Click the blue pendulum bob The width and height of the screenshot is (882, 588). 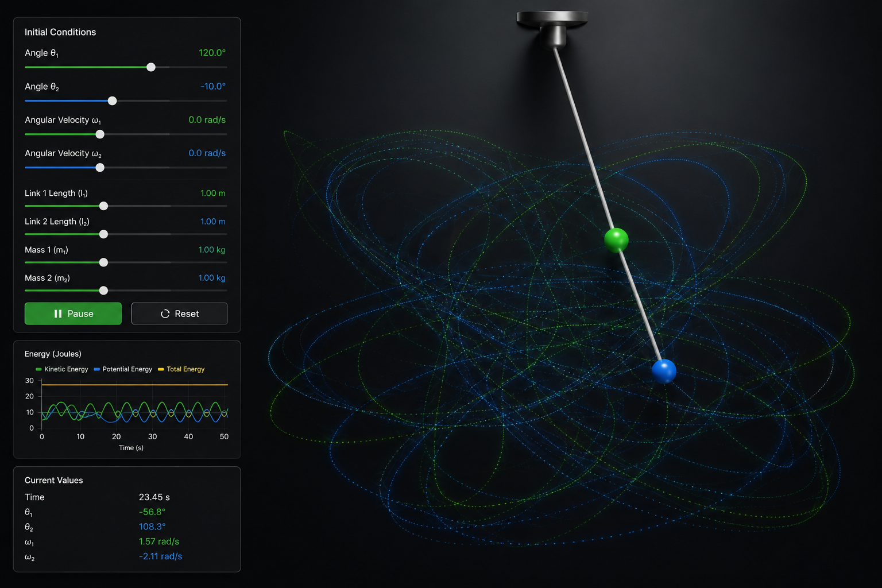664,371
